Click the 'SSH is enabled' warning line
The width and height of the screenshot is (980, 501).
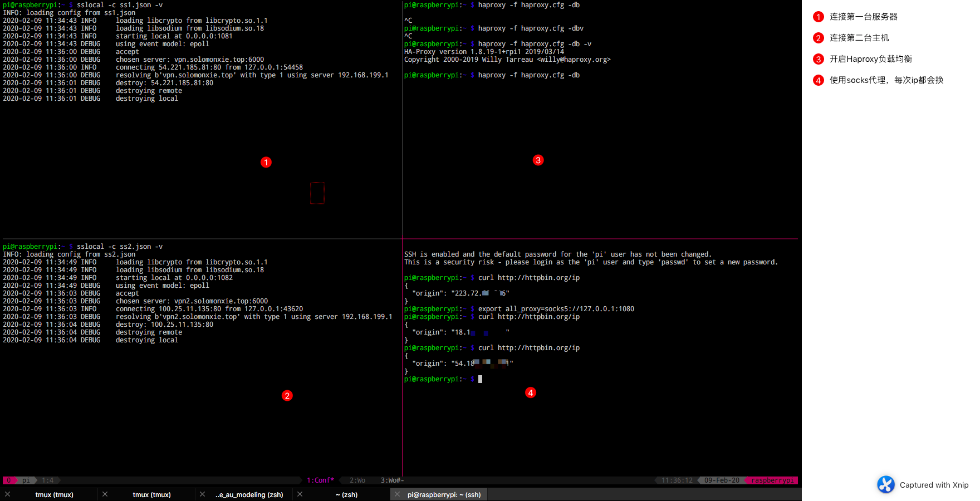[x=557, y=254]
